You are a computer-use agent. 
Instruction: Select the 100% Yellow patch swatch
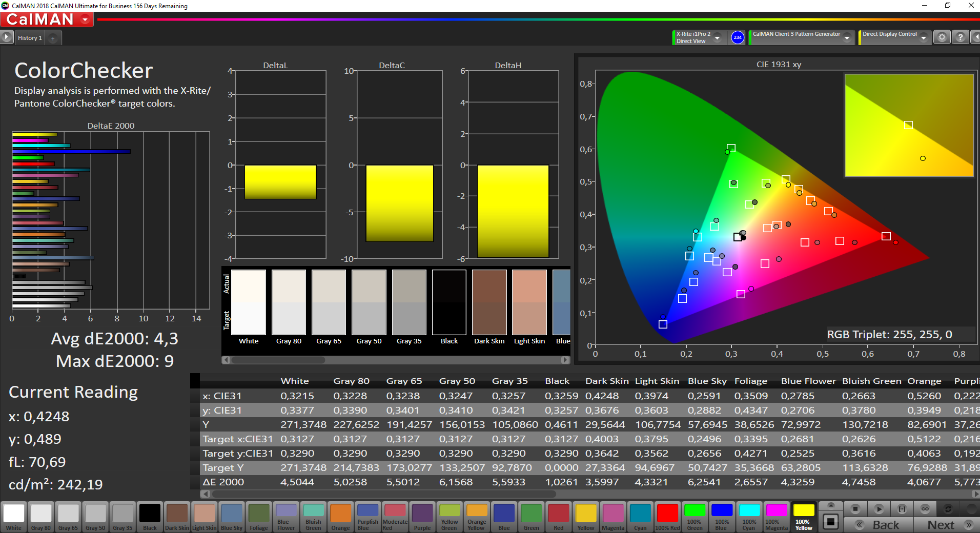[804, 517]
